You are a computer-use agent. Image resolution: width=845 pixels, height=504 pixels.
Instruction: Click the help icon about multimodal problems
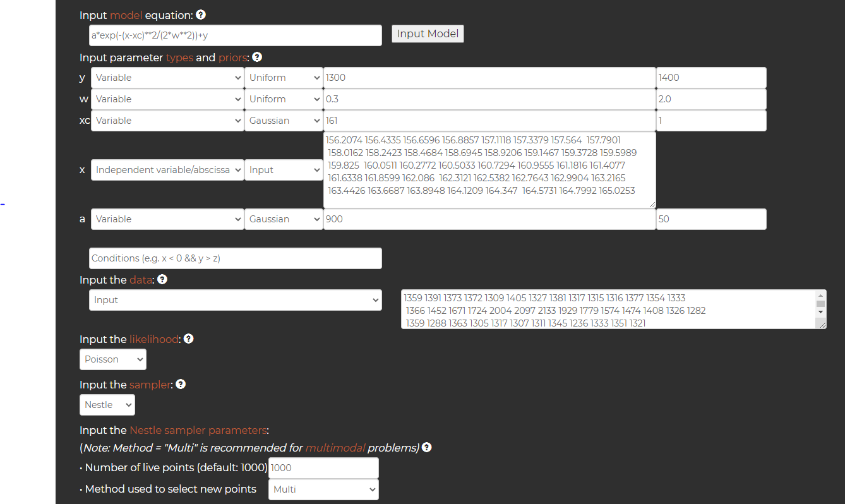[426, 447]
